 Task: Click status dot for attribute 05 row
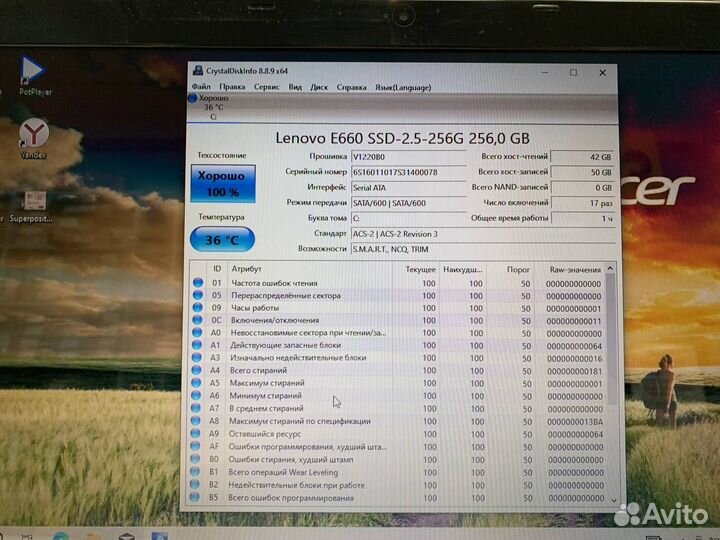198,295
